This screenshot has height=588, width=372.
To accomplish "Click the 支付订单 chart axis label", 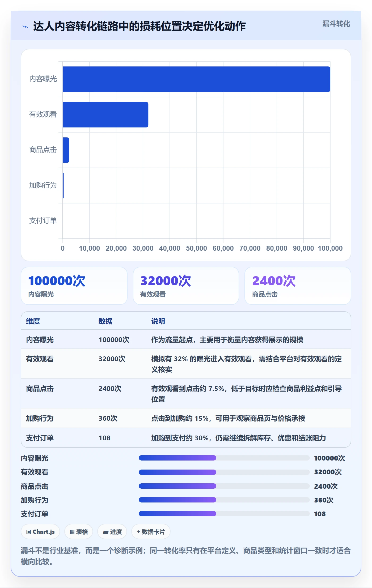I will [x=43, y=220].
